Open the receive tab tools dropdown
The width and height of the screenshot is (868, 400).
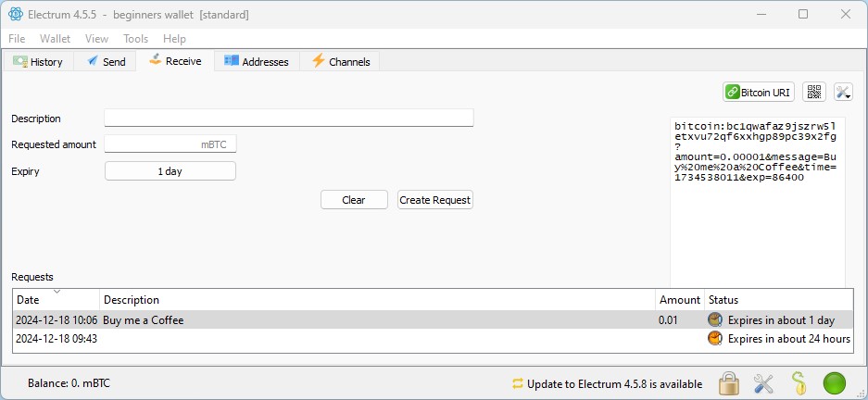[843, 92]
